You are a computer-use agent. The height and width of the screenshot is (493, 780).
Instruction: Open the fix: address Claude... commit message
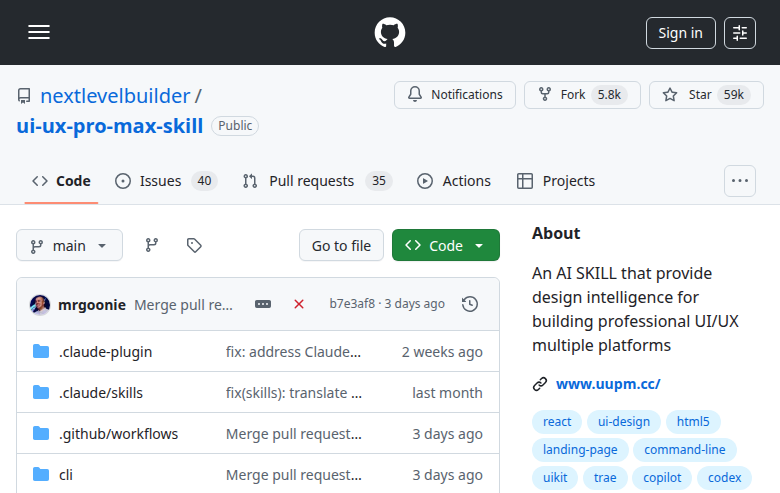(x=293, y=352)
